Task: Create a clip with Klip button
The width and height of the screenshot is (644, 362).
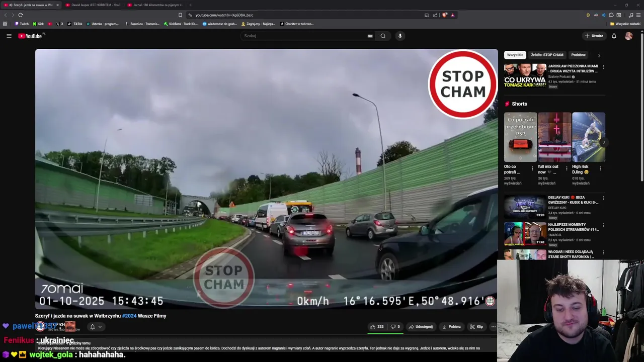Action: 476,327
